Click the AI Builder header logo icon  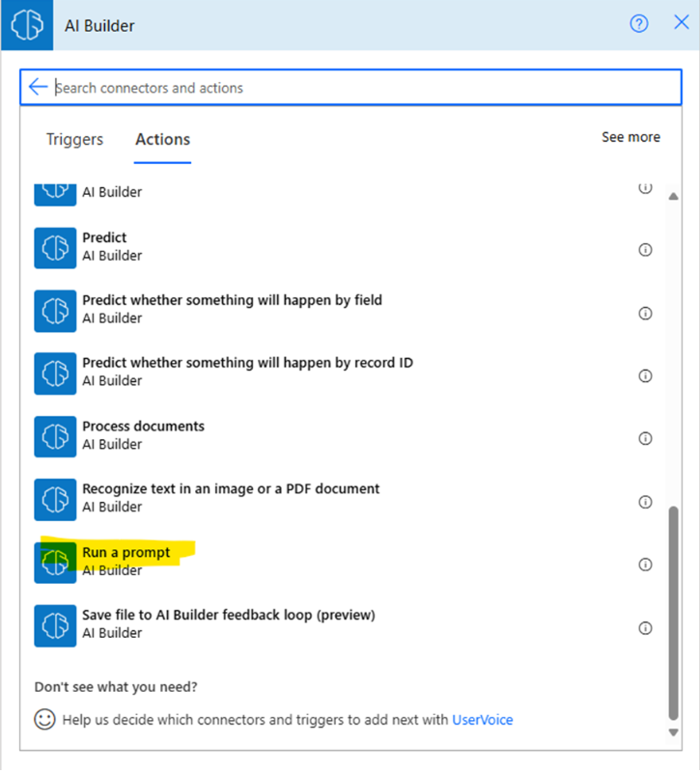pyautogui.click(x=26, y=25)
